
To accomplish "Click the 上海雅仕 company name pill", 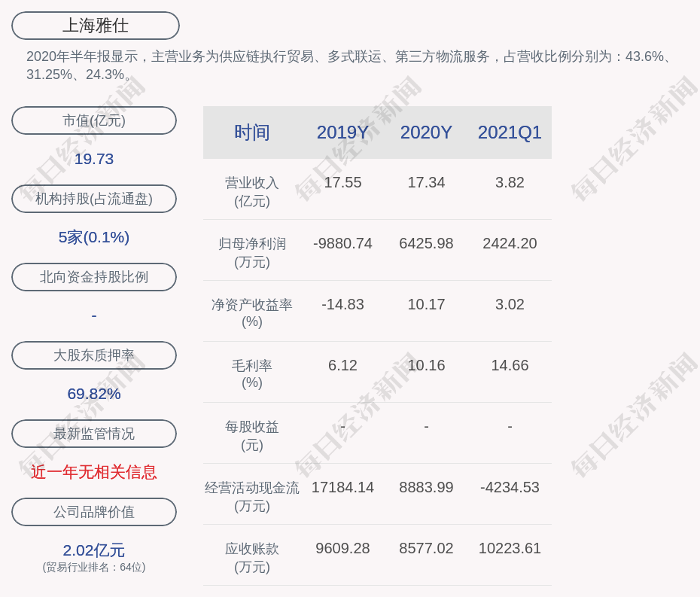I will pyautogui.click(x=95, y=26).
